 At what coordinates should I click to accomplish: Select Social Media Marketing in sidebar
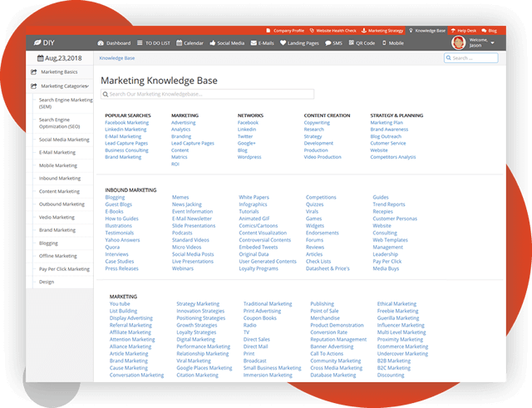click(x=64, y=140)
